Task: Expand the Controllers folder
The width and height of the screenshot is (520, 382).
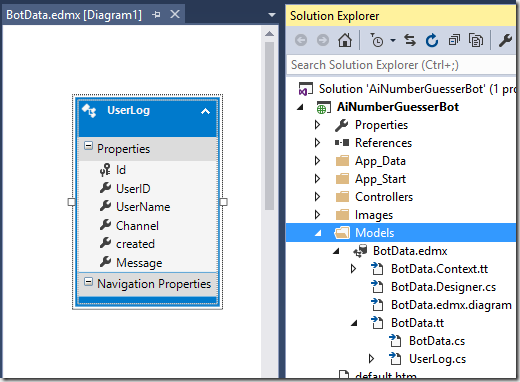Action: [x=318, y=197]
